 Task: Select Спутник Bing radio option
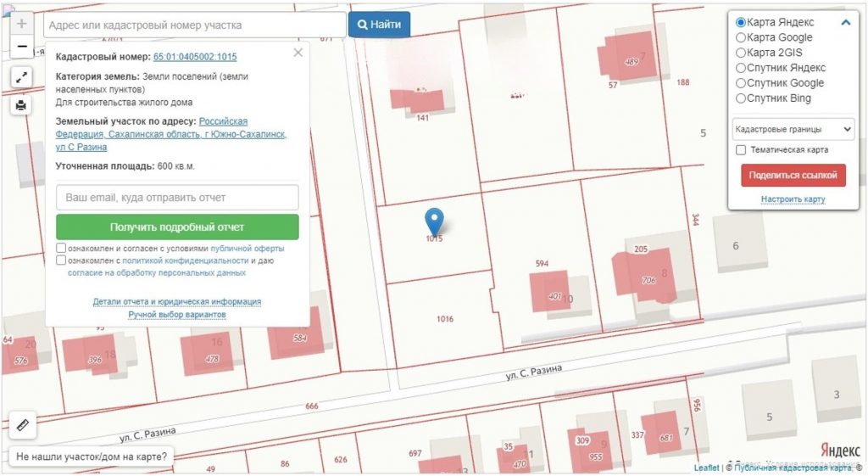(741, 98)
